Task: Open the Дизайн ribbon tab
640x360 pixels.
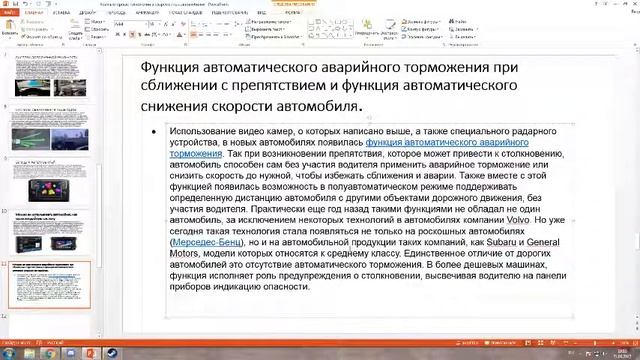Action: (x=87, y=13)
